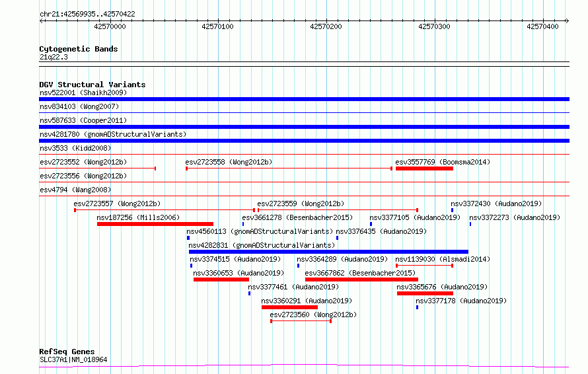Image resolution: width=588 pixels, height=374 pixels.
Task: Click ruler position 42570000
Action: (x=110, y=26)
